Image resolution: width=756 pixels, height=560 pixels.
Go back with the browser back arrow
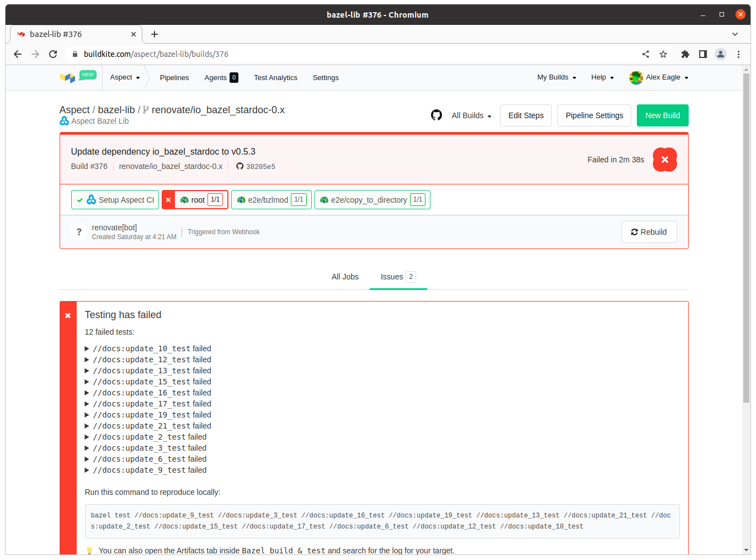(x=18, y=54)
